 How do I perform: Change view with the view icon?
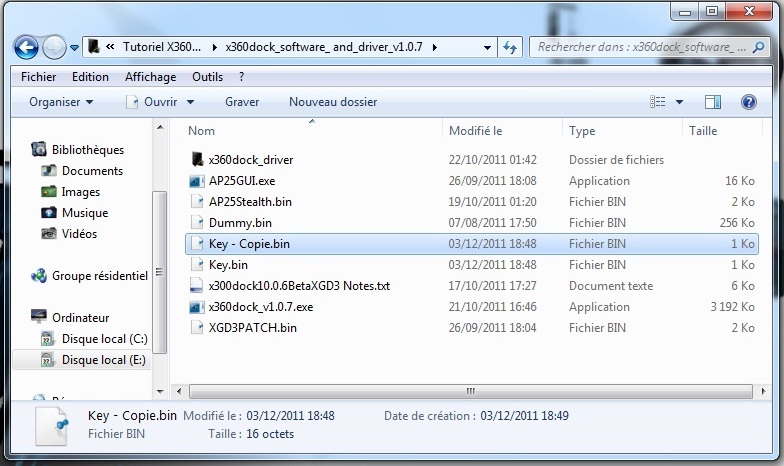coord(658,102)
